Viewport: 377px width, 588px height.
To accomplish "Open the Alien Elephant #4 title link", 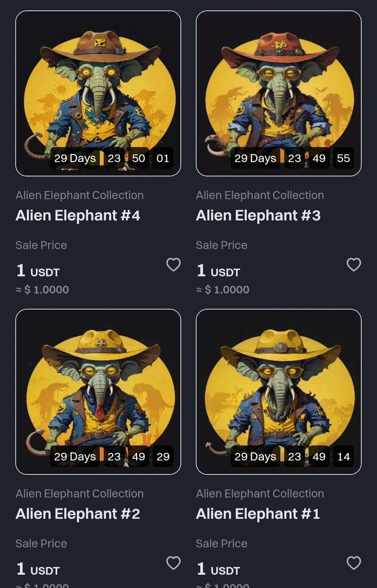I will click(78, 216).
